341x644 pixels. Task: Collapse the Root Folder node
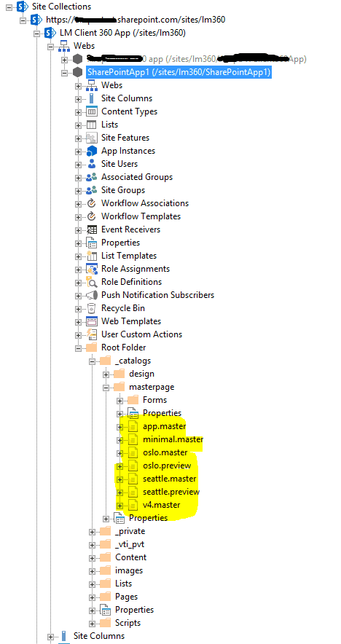click(78, 348)
